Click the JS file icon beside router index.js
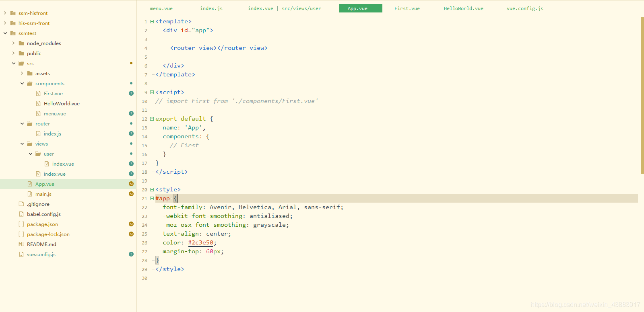 pyautogui.click(x=38, y=134)
